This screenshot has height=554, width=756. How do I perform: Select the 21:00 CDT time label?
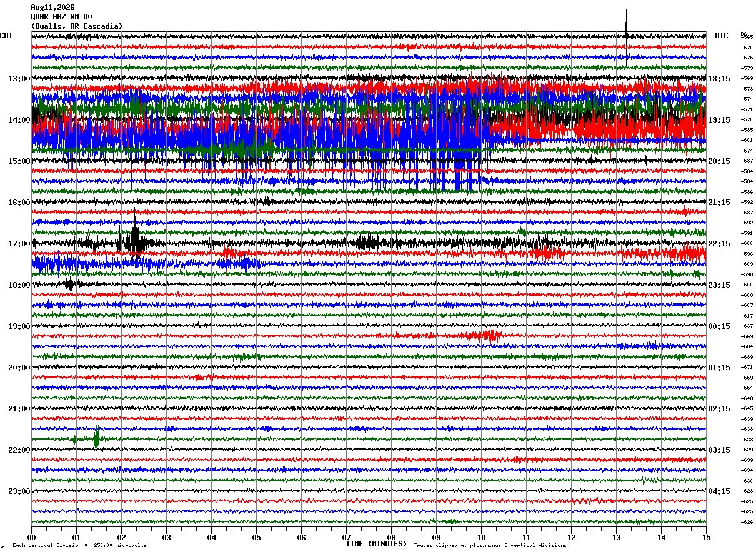pos(19,408)
